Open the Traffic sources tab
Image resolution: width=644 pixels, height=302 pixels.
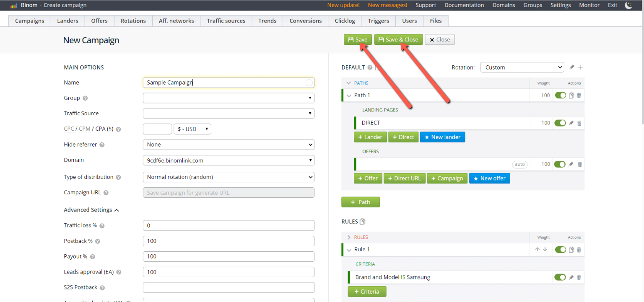pyautogui.click(x=226, y=21)
